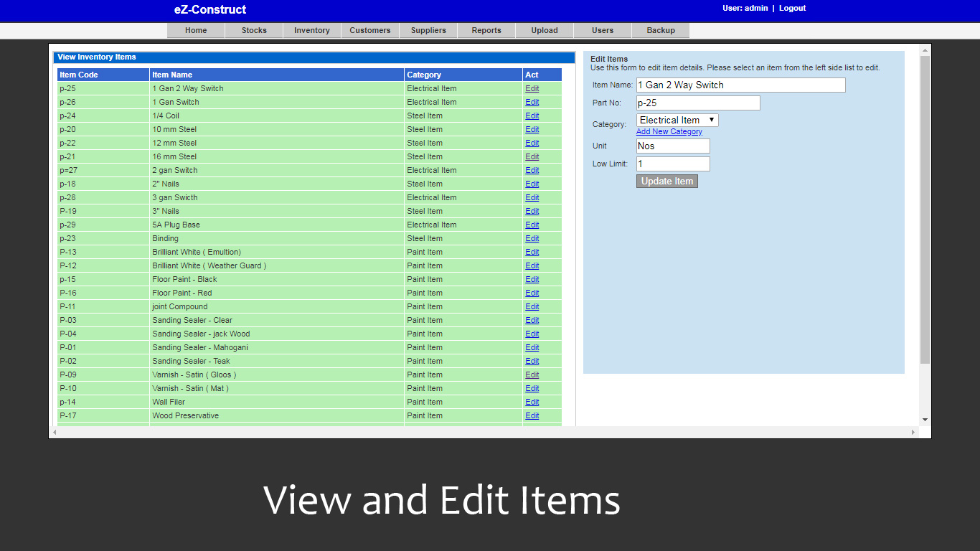This screenshot has height=551, width=980.
Task: Open the Reports section
Action: pos(486,30)
